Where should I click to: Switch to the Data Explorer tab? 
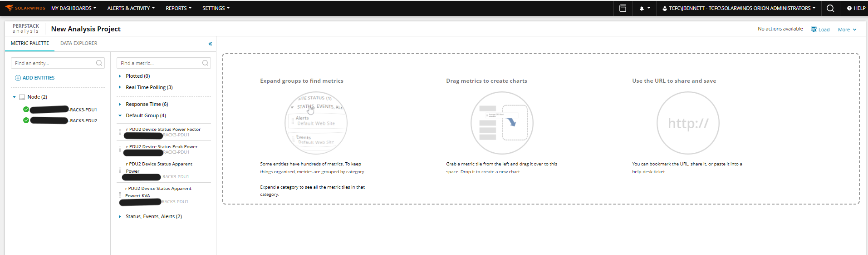pos(79,44)
